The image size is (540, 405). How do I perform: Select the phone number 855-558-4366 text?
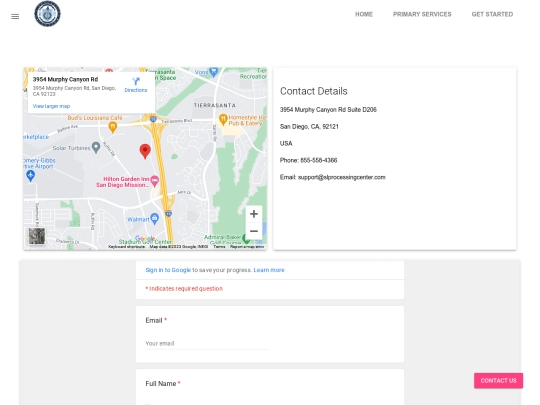coord(319,160)
